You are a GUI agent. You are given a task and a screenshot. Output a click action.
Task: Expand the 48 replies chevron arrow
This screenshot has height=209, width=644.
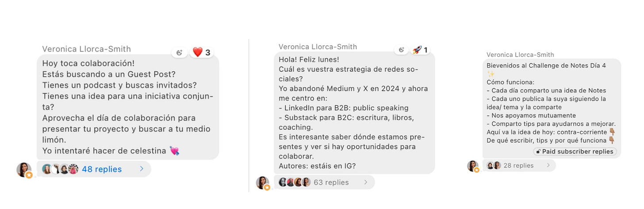(142, 169)
